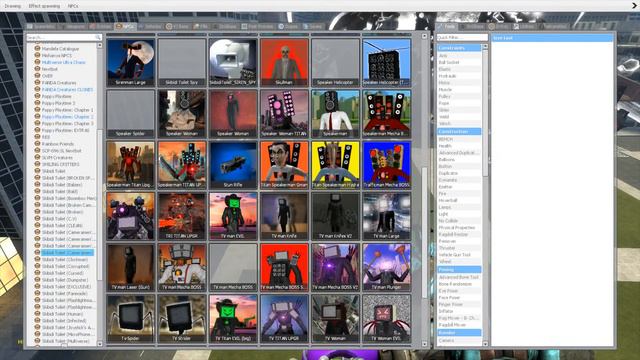Collapse the Construction tool category
This screenshot has height=360, width=640.
tap(459, 131)
